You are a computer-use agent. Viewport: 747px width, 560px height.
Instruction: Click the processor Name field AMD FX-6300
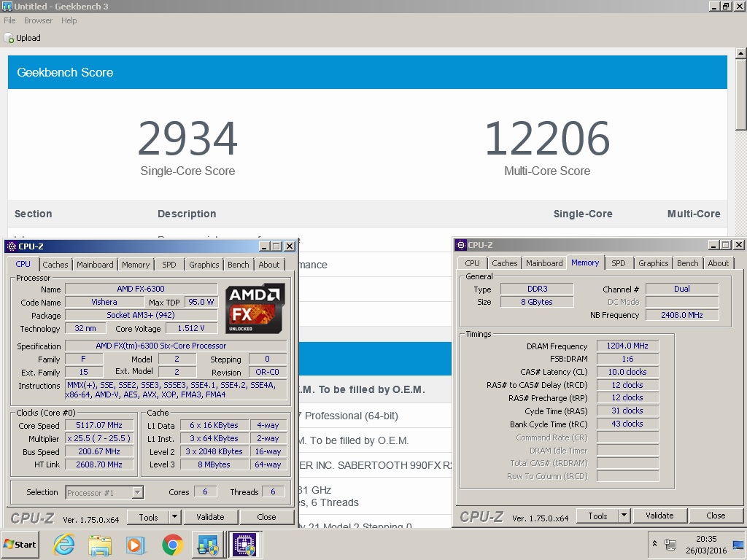[141, 289]
